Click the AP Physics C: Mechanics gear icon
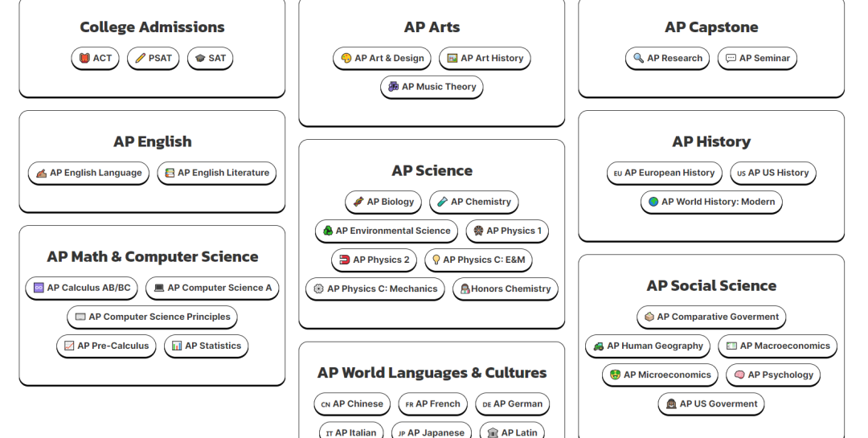Viewport: 868px width, 438px height. point(319,289)
